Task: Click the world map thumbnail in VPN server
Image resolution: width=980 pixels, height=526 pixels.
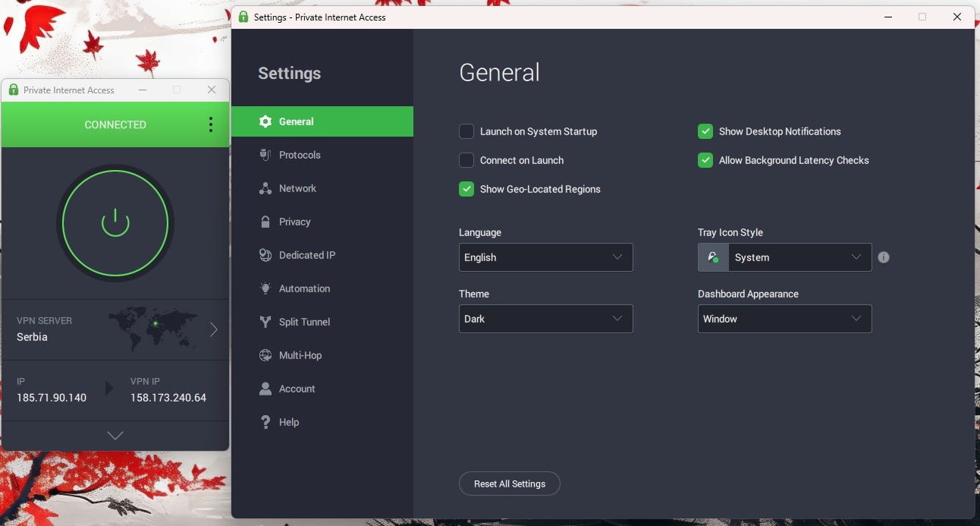Action: point(153,329)
